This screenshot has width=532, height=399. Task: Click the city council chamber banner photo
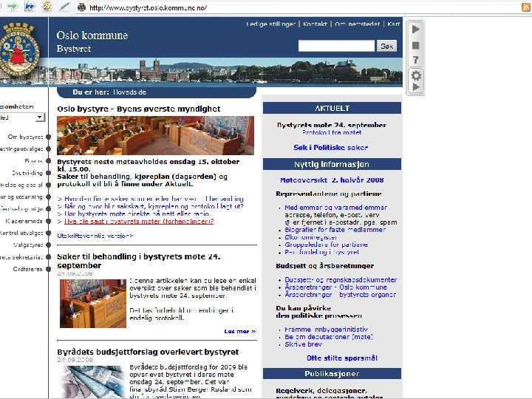coord(155,135)
